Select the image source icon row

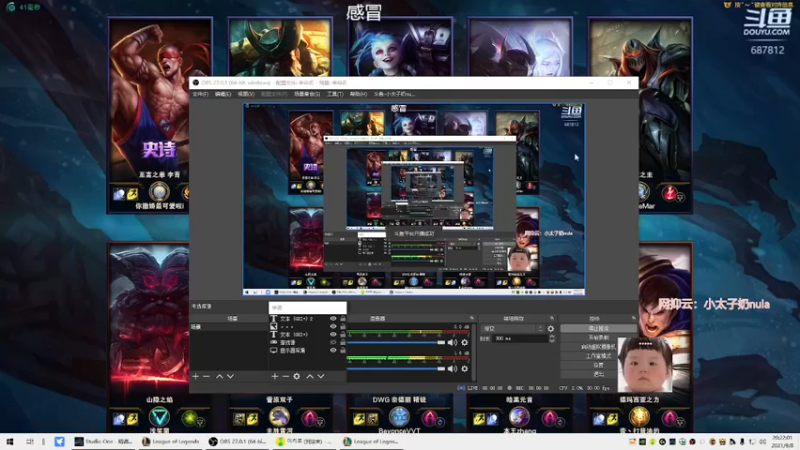click(306, 327)
